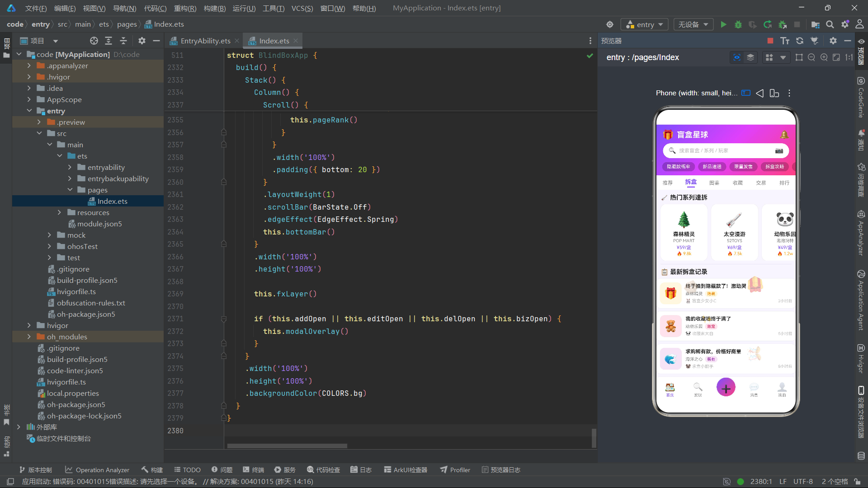Click purple plus button in phone preview
This screenshot has height=488, width=868.
coord(726,388)
